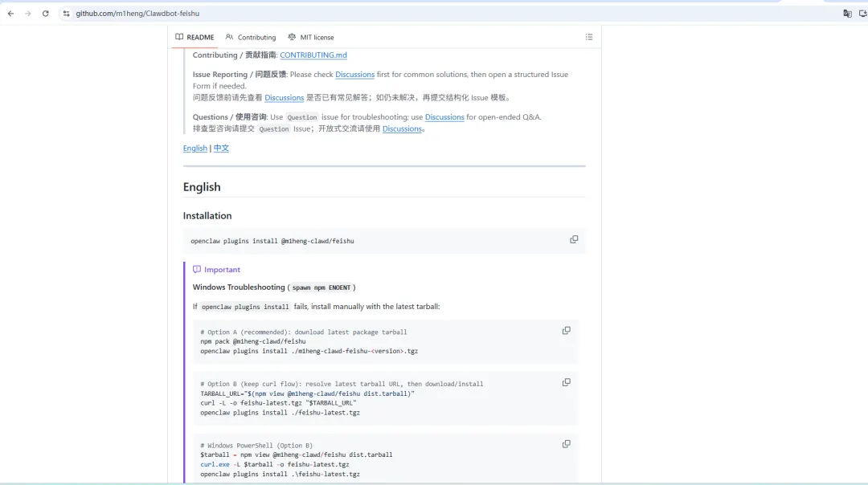
Task: Copy the Windows PowerShell code block
Action: (567, 444)
